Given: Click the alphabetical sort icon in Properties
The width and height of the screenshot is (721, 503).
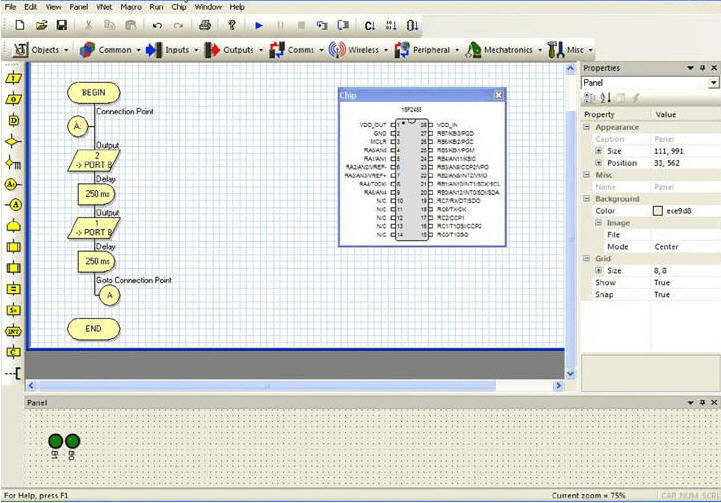Looking at the screenshot, I should (603, 97).
